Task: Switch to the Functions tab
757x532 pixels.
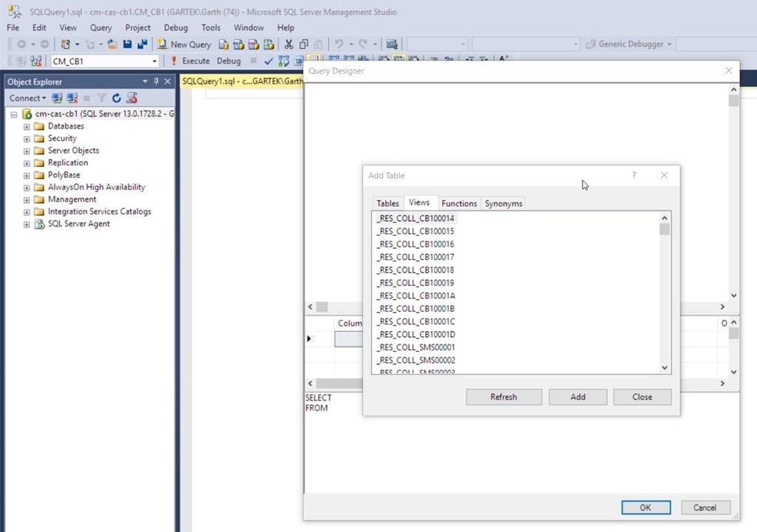Action: click(x=459, y=204)
